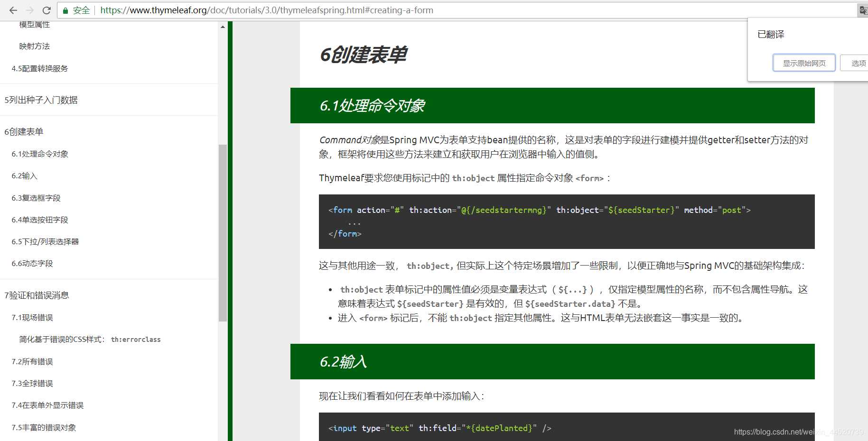Open sidebar item 7.2所有错误

pyautogui.click(x=32, y=361)
